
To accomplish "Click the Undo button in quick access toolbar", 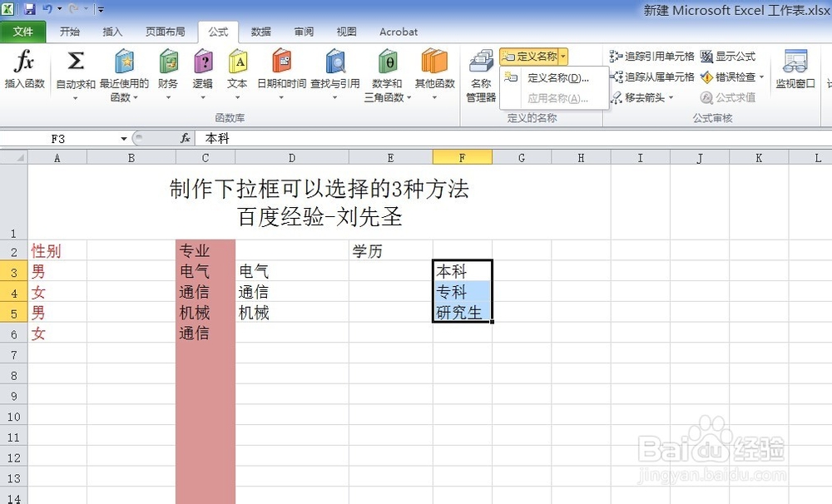I will pyautogui.click(x=47, y=9).
